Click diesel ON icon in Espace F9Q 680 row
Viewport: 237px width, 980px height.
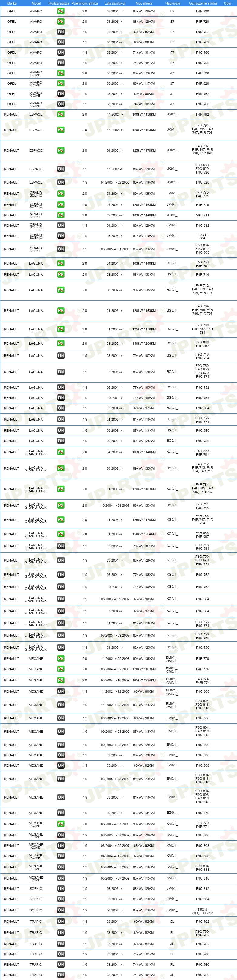[x=61, y=169]
